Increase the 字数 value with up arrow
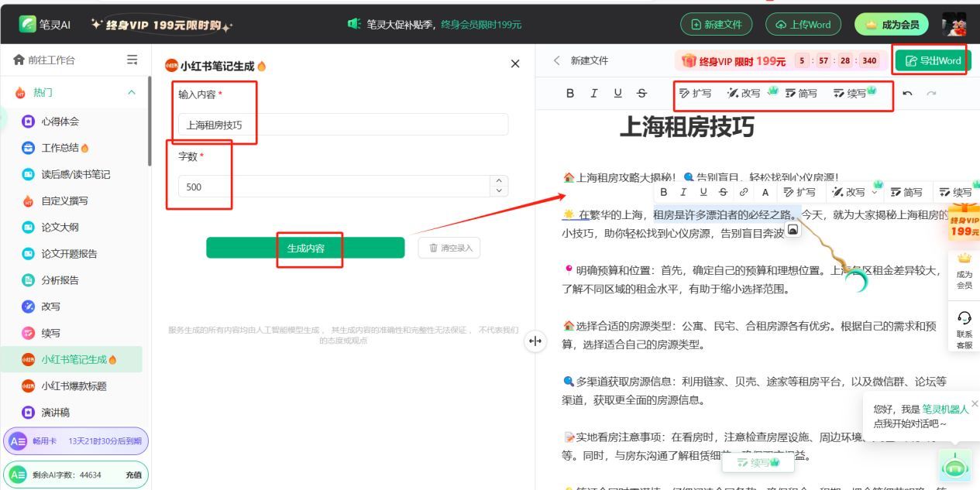This screenshot has height=490, width=980. point(499,181)
